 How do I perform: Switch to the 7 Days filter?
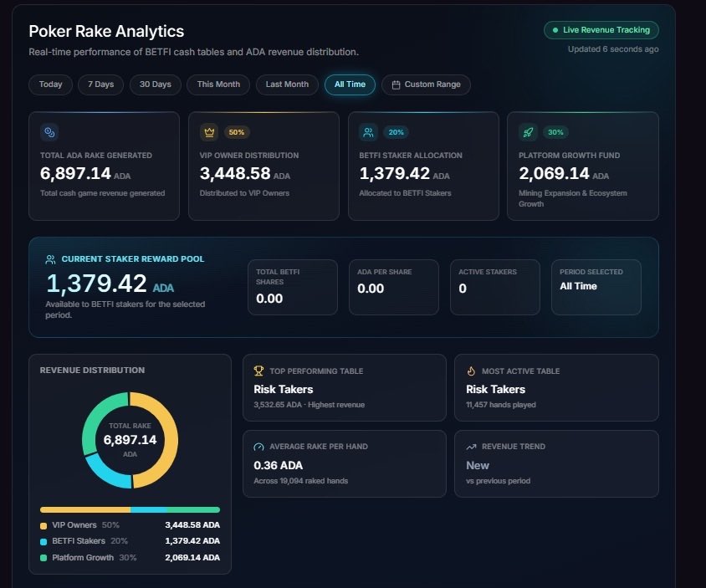pos(101,84)
